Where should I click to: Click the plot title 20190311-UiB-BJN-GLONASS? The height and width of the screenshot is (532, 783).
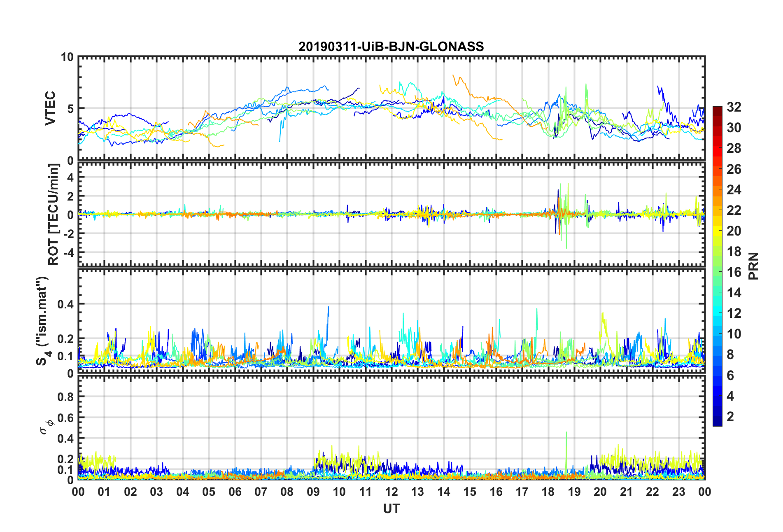point(391,47)
